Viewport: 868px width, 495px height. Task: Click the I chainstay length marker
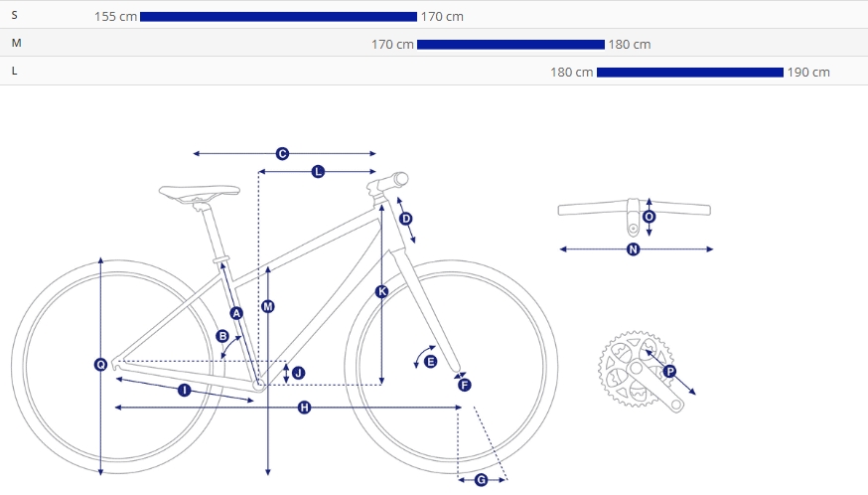pyautogui.click(x=185, y=391)
